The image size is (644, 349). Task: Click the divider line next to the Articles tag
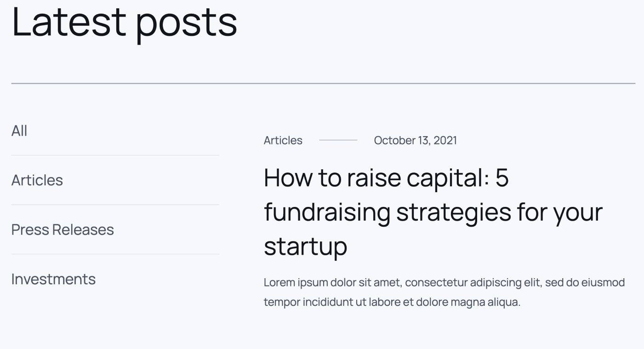point(339,140)
